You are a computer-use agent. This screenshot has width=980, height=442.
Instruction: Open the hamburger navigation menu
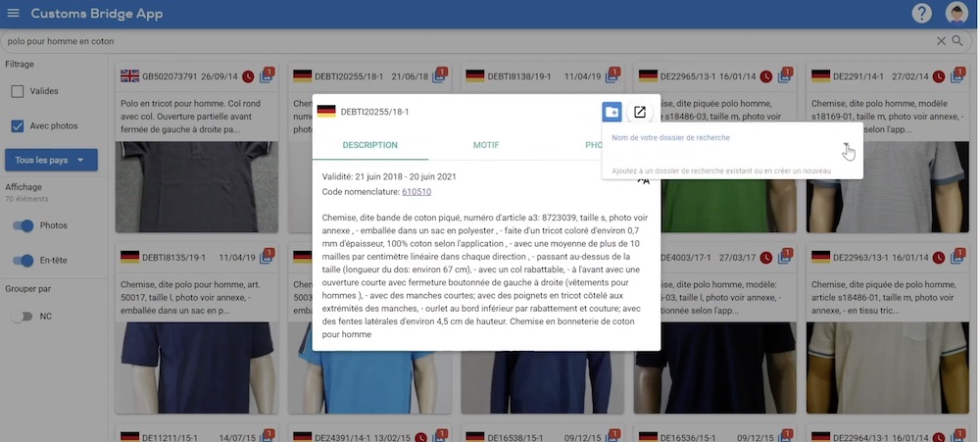coord(13,13)
